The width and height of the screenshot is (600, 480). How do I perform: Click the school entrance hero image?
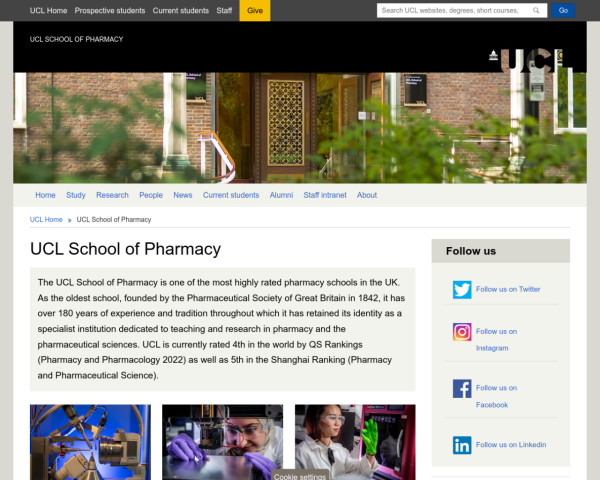(300, 128)
